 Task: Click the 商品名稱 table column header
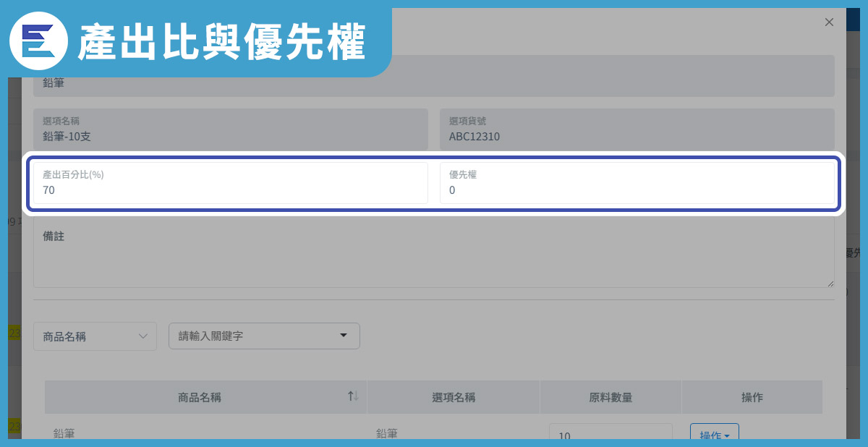click(200, 397)
